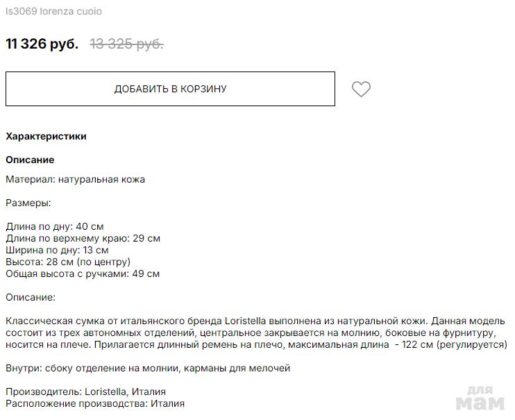Add item to favorites via heart icon
This screenshot has width=515, height=420.
(361, 89)
